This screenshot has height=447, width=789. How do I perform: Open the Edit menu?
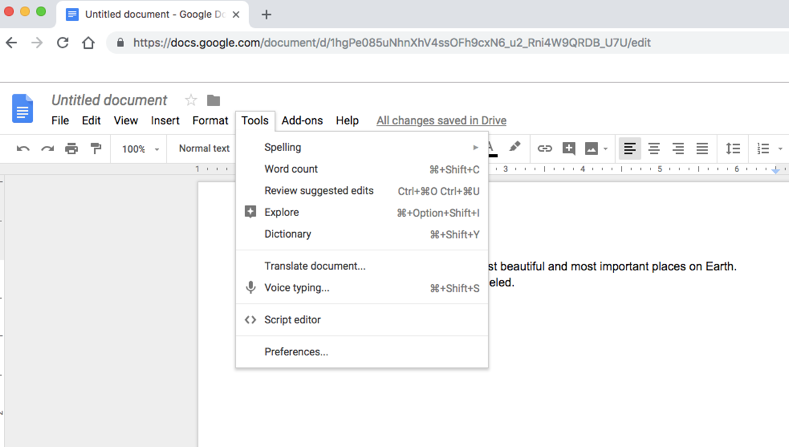click(91, 120)
